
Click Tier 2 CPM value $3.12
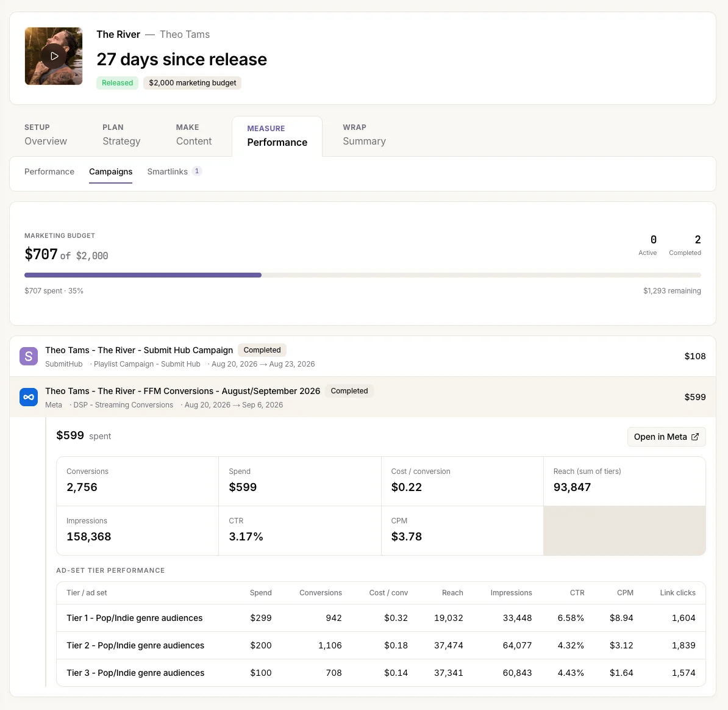click(621, 645)
